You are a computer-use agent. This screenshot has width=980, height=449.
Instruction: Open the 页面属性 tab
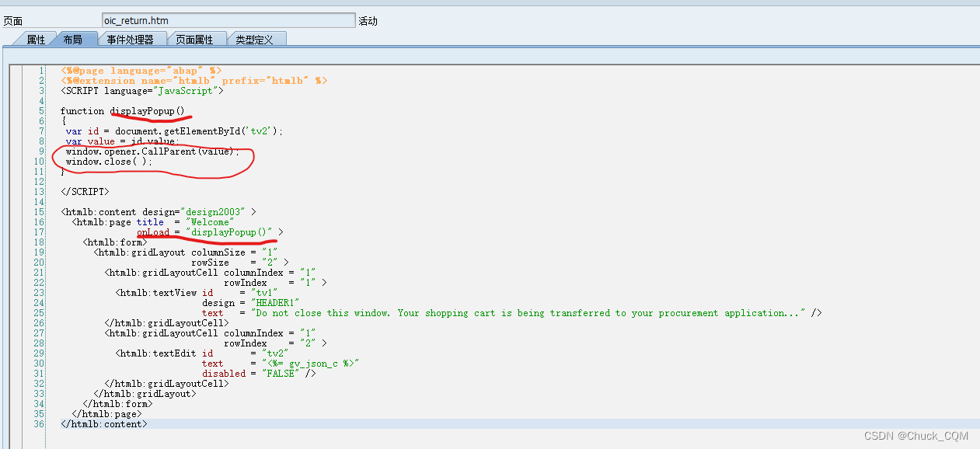194,39
